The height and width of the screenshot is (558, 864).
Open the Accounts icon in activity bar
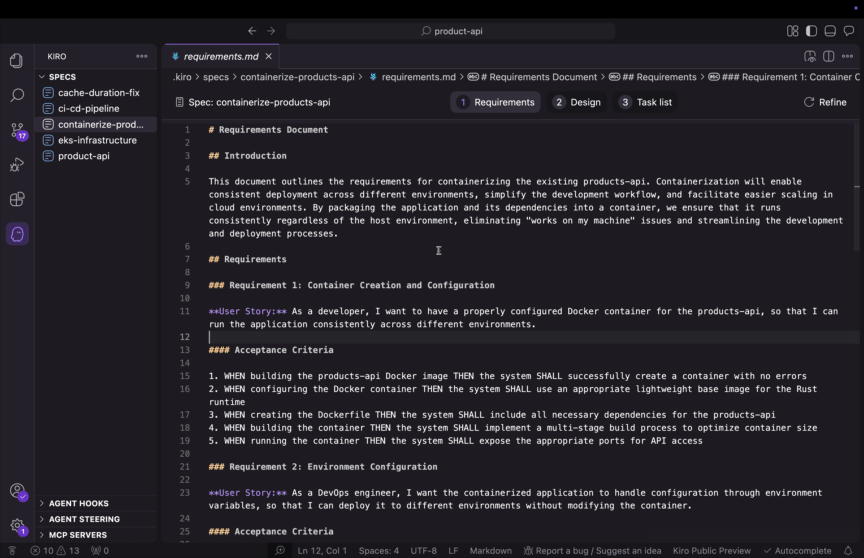point(18,491)
